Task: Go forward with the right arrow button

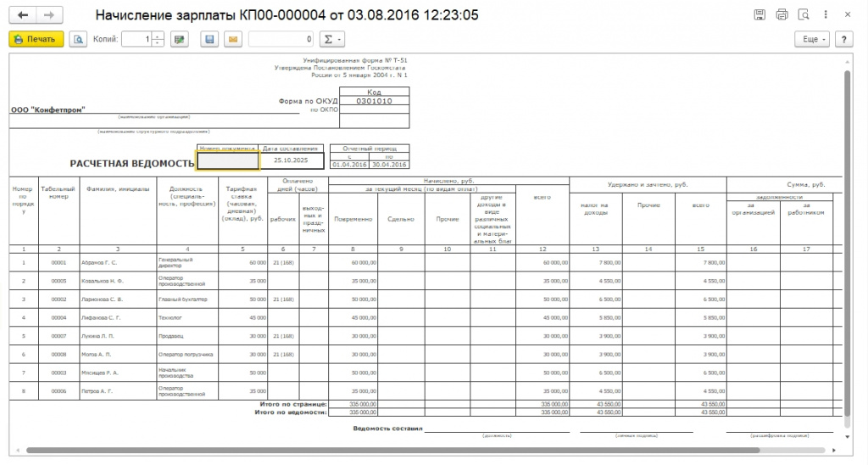Action: click(x=49, y=15)
